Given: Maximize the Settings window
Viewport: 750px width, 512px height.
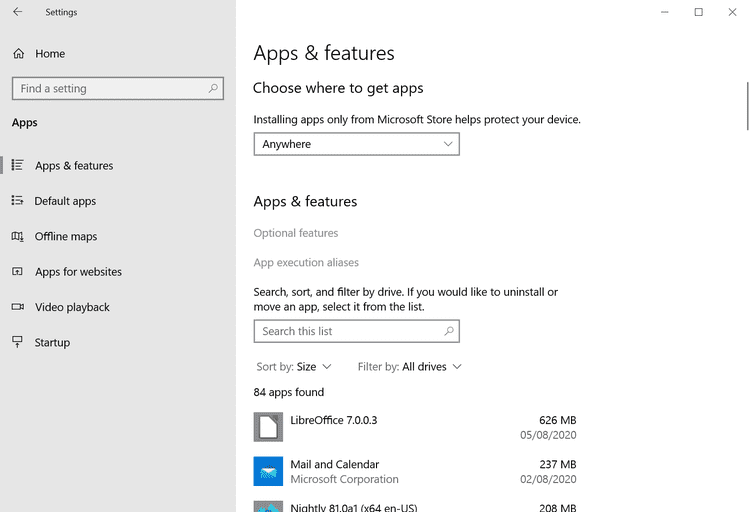Looking at the screenshot, I should [x=699, y=12].
